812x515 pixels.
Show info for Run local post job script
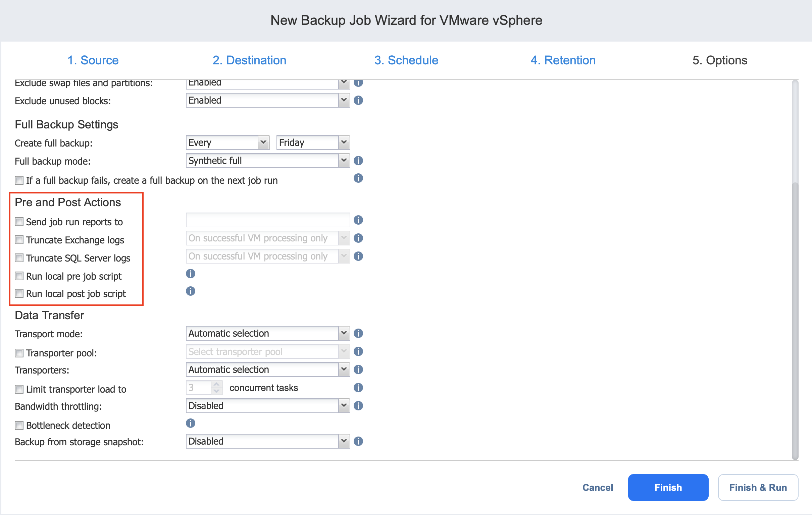tap(191, 291)
